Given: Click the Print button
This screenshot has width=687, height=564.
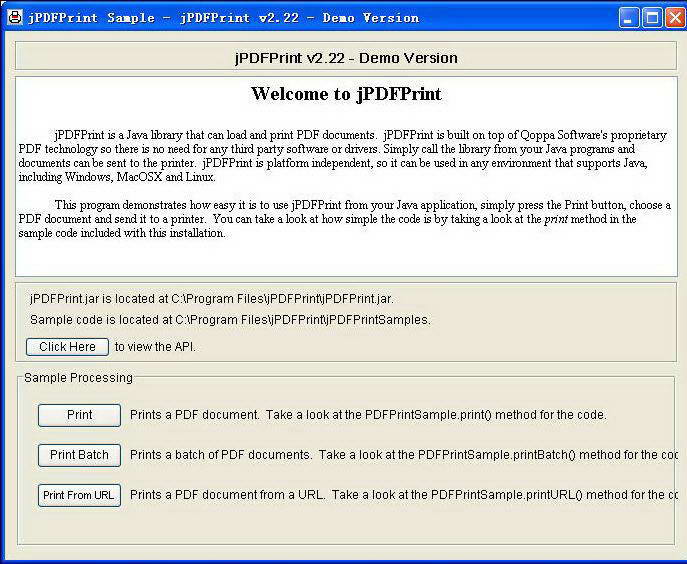Looking at the screenshot, I should tap(79, 415).
